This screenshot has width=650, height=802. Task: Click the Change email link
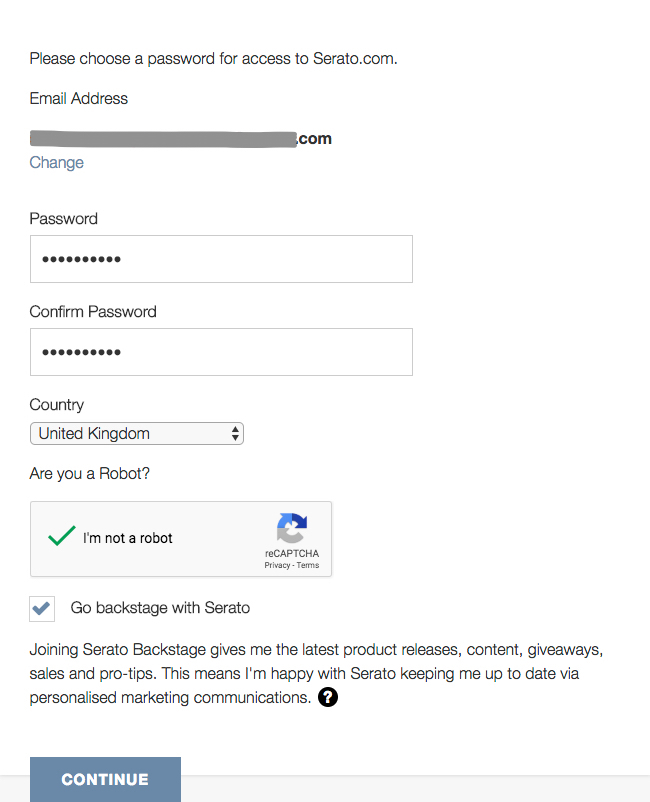pyautogui.click(x=57, y=162)
